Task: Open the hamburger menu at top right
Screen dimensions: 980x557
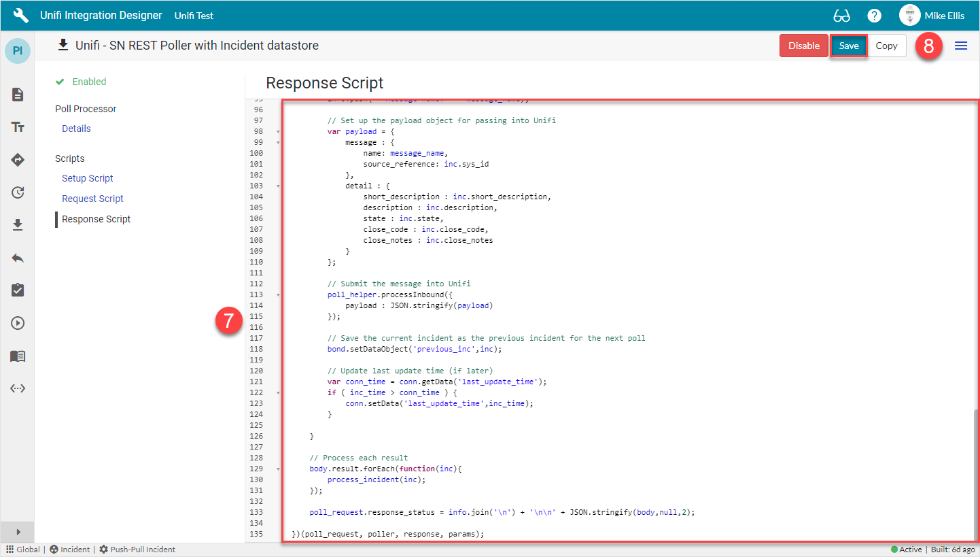Action: click(x=961, y=46)
